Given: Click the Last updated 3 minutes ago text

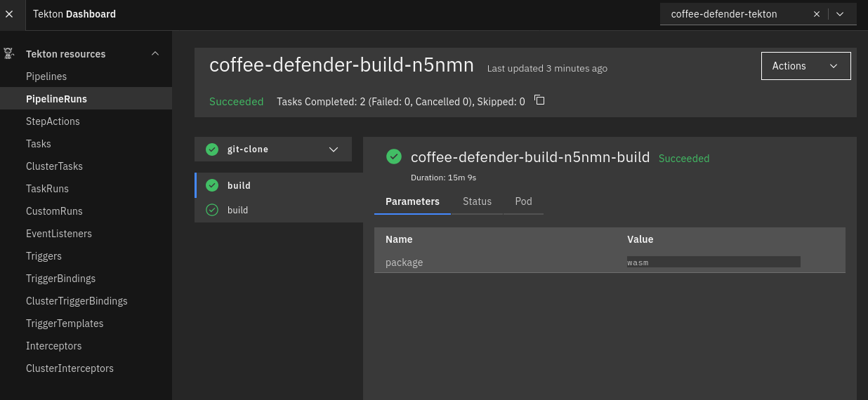Looking at the screenshot, I should point(547,69).
